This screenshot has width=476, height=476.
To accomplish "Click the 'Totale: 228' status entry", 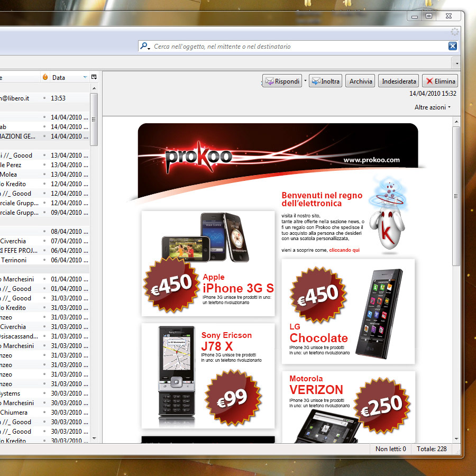I will (x=432, y=448).
